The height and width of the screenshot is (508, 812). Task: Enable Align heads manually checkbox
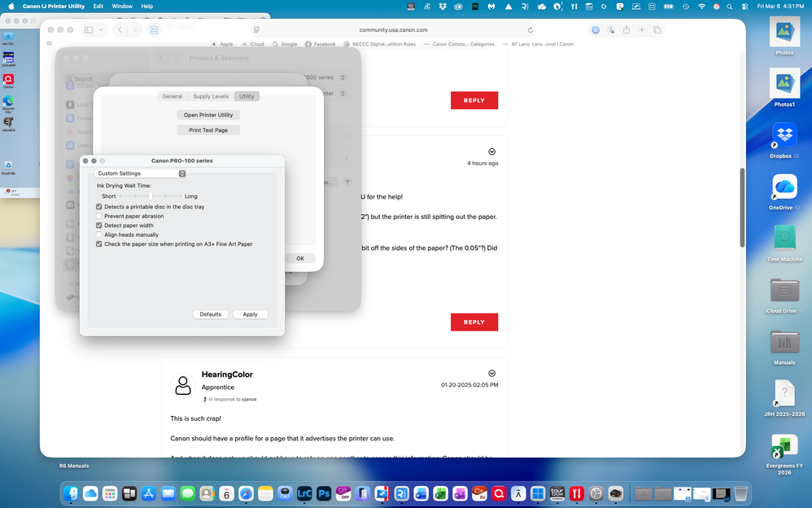point(99,234)
